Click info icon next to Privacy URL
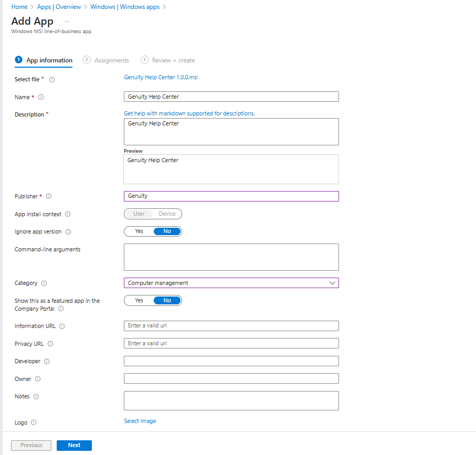The width and height of the screenshot is (476, 455). click(51, 344)
